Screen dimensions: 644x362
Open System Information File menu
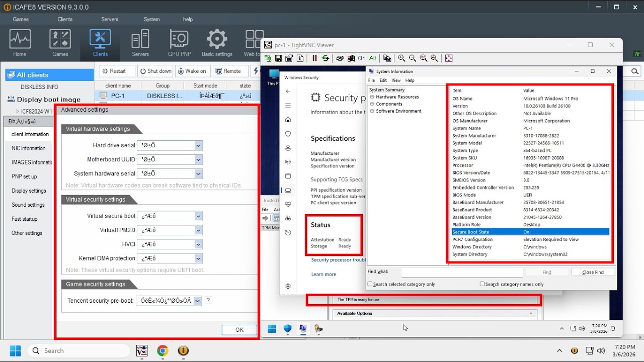pyautogui.click(x=371, y=80)
